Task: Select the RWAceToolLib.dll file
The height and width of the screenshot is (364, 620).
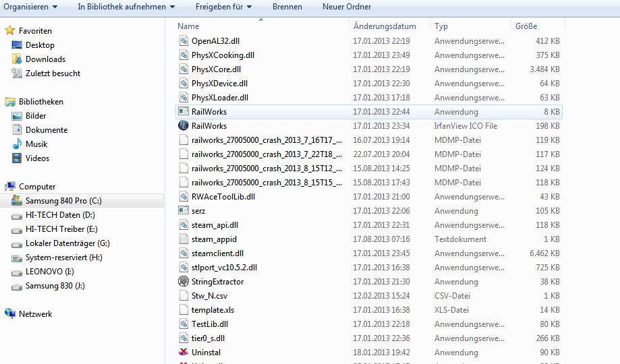Action: pyautogui.click(x=223, y=196)
